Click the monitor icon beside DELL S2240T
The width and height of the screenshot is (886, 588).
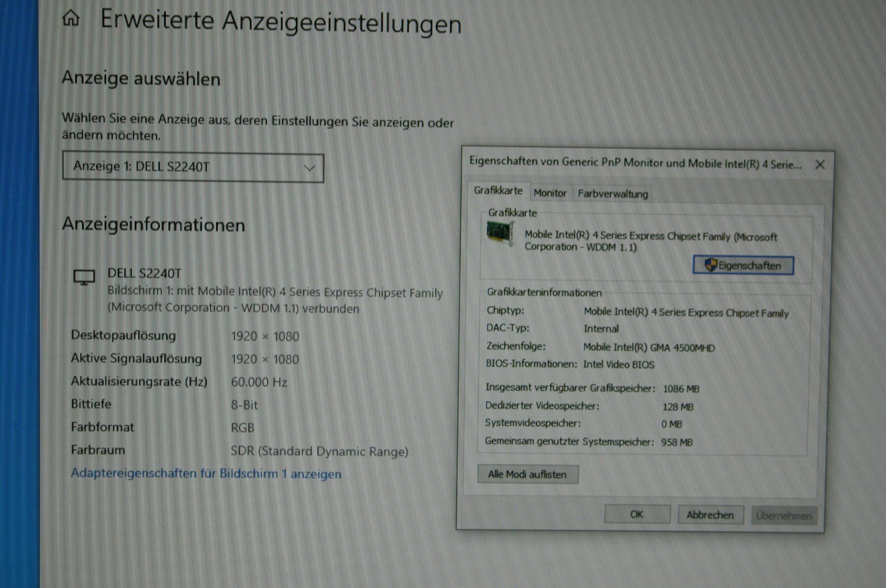84,278
